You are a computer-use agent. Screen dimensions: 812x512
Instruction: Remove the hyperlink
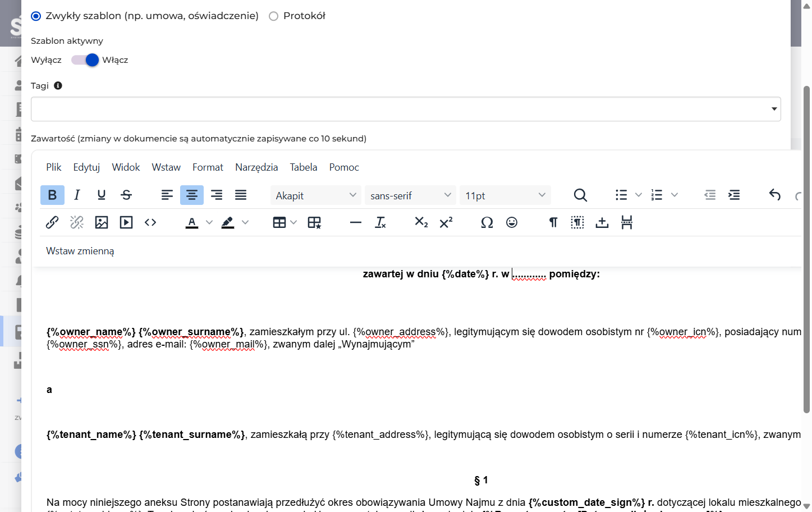pos(77,222)
